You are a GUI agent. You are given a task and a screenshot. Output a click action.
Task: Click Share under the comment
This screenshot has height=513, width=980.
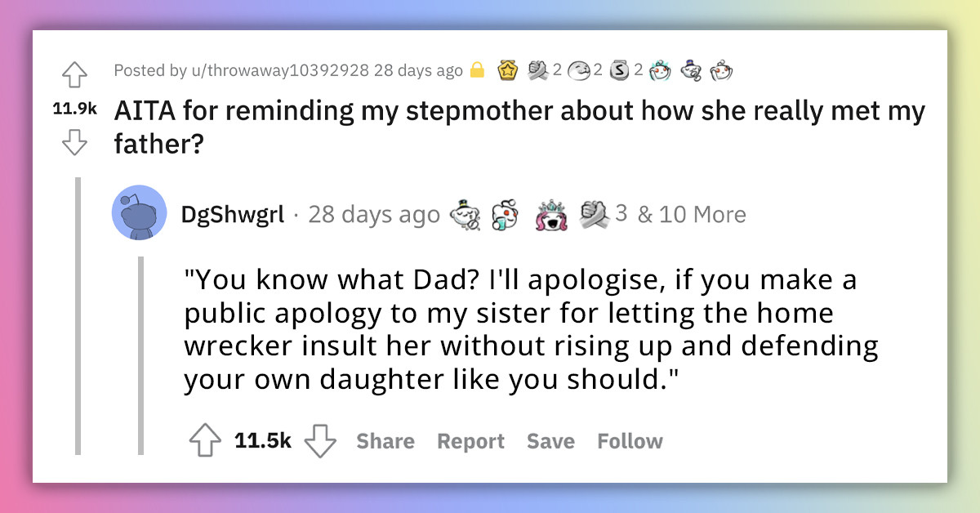click(x=385, y=441)
